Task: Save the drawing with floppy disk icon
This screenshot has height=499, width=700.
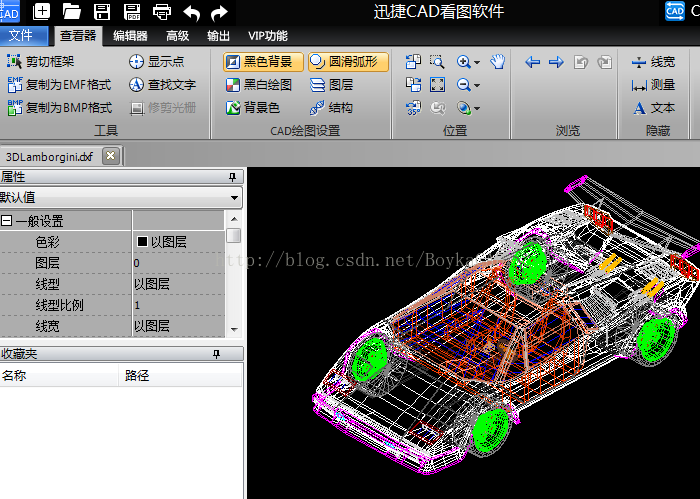Action: tap(102, 11)
